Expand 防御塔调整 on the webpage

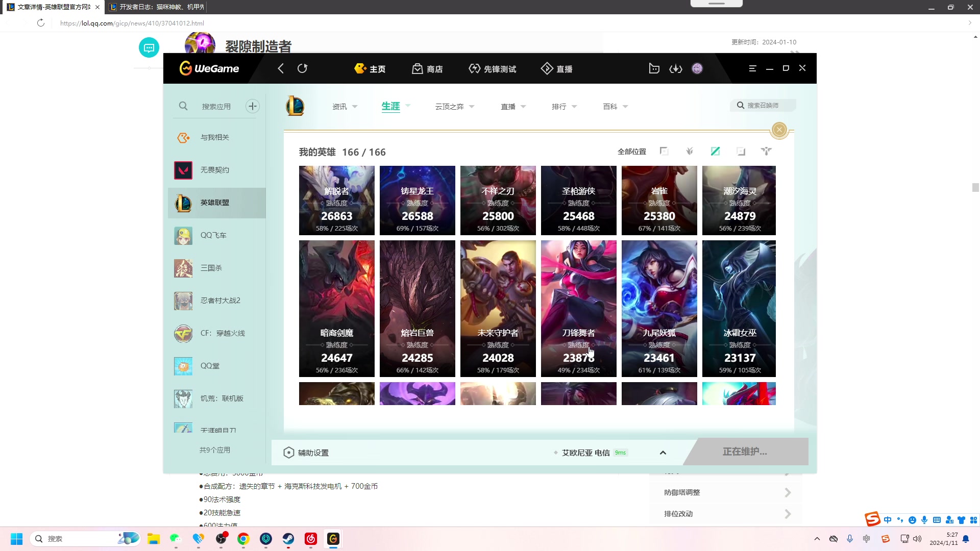pos(726,492)
